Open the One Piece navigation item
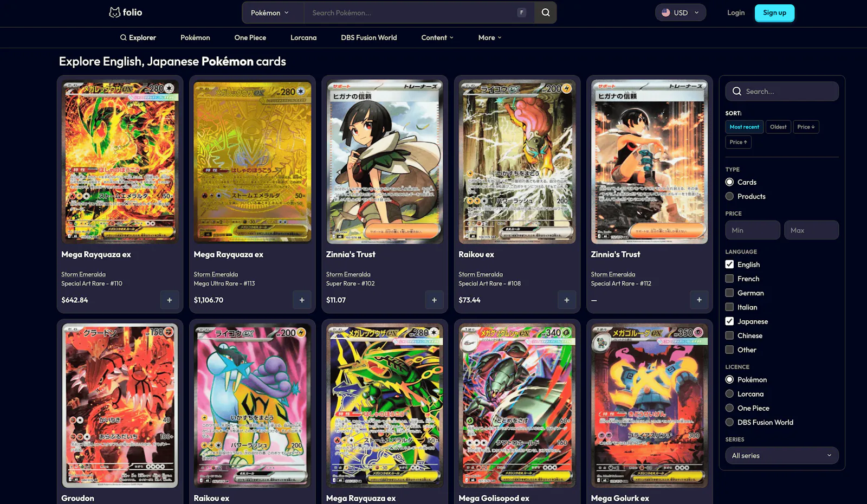The width and height of the screenshot is (867, 504). 250,37
